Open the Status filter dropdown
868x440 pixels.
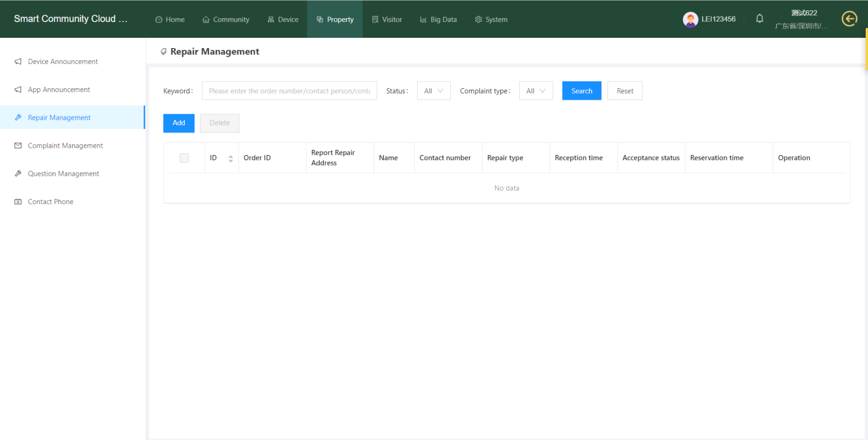(x=433, y=90)
